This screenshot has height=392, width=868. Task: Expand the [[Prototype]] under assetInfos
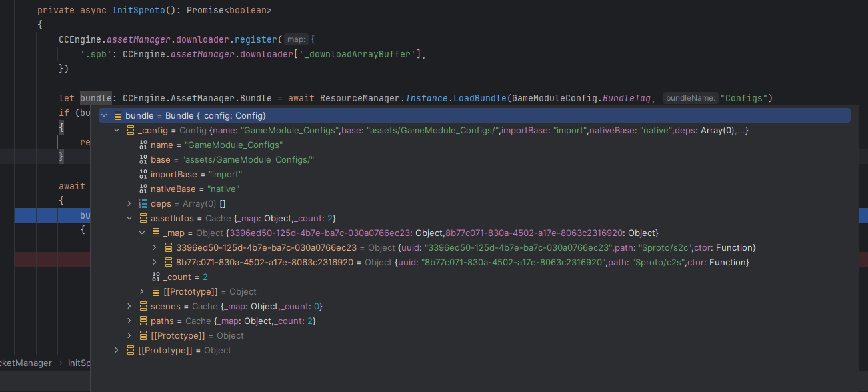142,292
